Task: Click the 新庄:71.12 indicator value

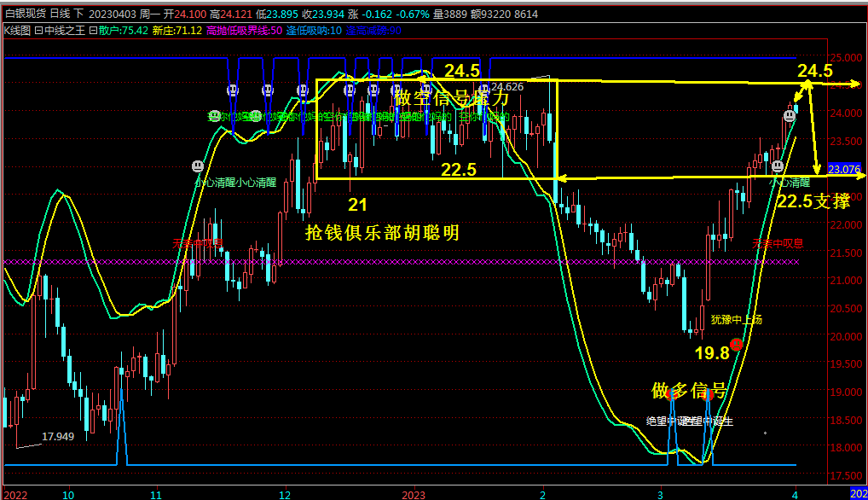Action: 177,30
